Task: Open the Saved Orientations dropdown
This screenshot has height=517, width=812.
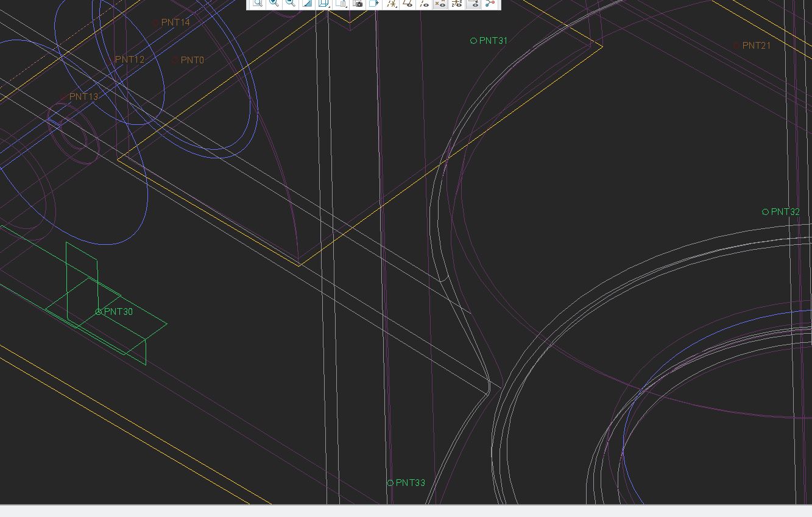Action: coord(341,3)
